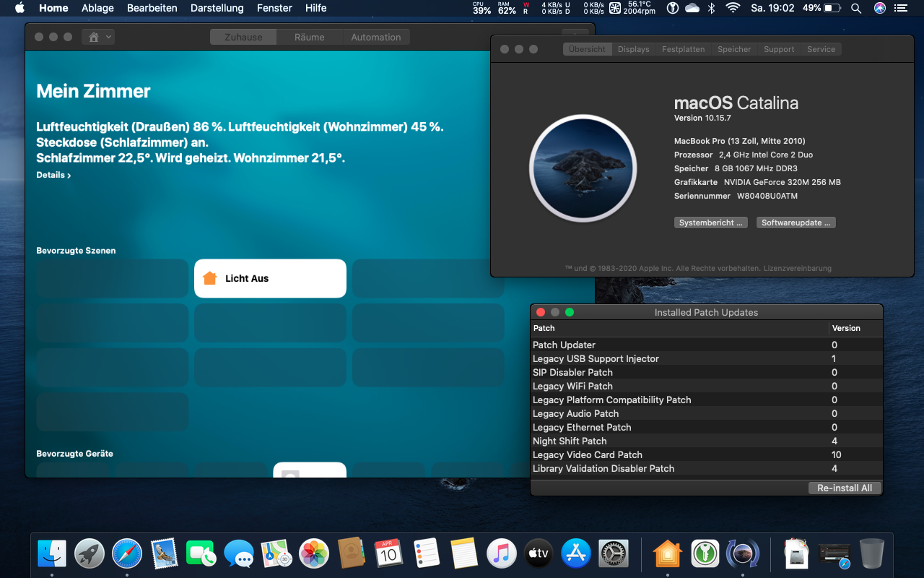Click the Bluetooth menu bar icon

click(x=711, y=8)
